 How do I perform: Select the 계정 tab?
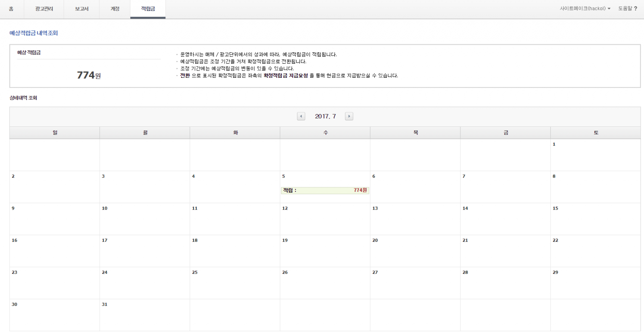(x=115, y=9)
